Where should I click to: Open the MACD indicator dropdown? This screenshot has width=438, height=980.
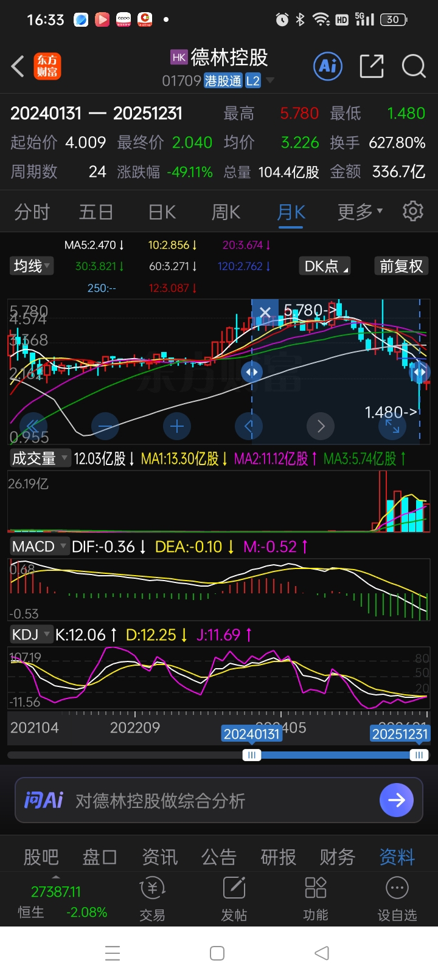coord(40,547)
